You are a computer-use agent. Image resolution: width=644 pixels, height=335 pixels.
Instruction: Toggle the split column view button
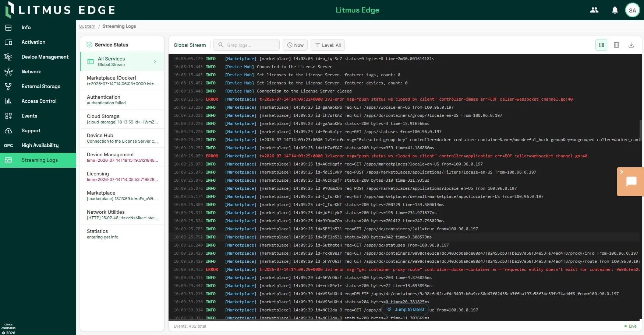tap(602, 45)
